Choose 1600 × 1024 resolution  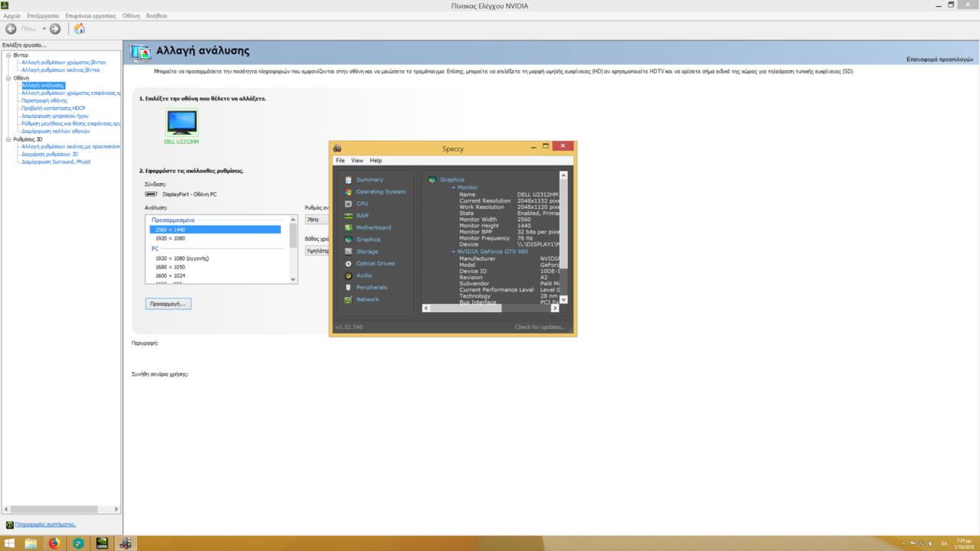click(170, 275)
